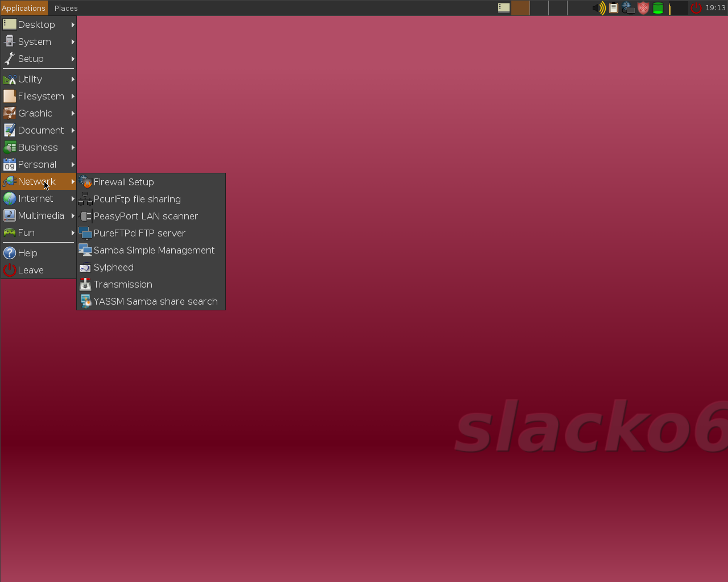Select the highlighted Network menu entry

click(x=39, y=181)
